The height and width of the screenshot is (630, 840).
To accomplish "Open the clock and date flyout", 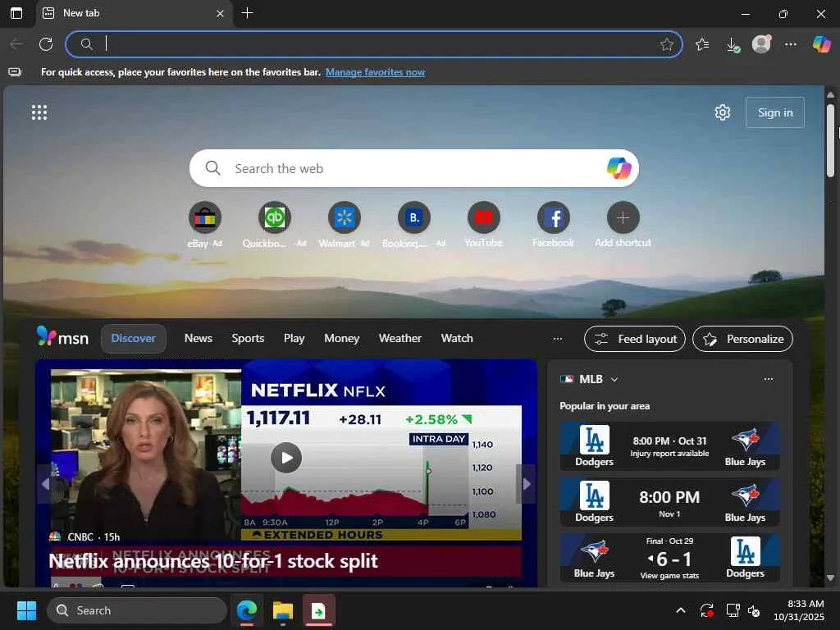I will coord(799,610).
